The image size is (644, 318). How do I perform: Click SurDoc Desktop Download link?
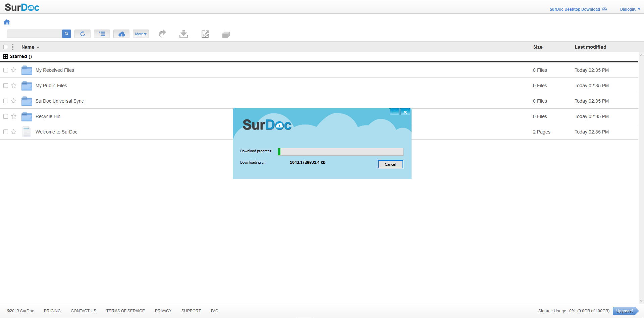(578, 9)
